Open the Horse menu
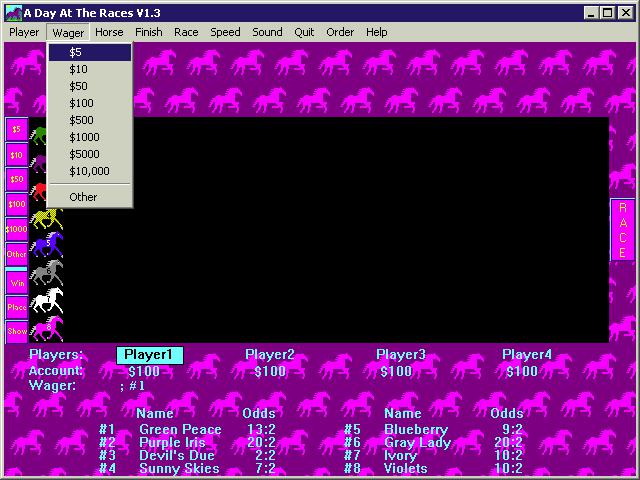This screenshot has width=640, height=480. click(x=109, y=32)
